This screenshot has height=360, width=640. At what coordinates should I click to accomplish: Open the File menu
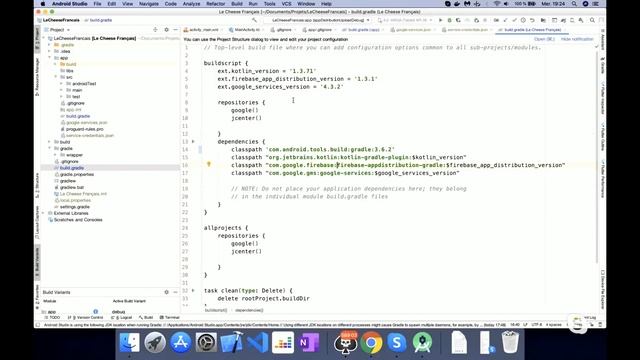pyautogui.click(x=97, y=4)
